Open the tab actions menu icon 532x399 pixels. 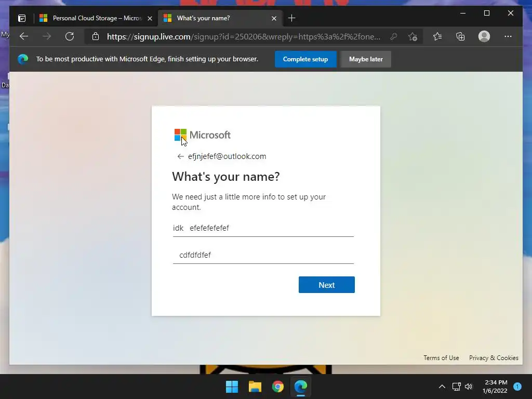[x=22, y=18]
